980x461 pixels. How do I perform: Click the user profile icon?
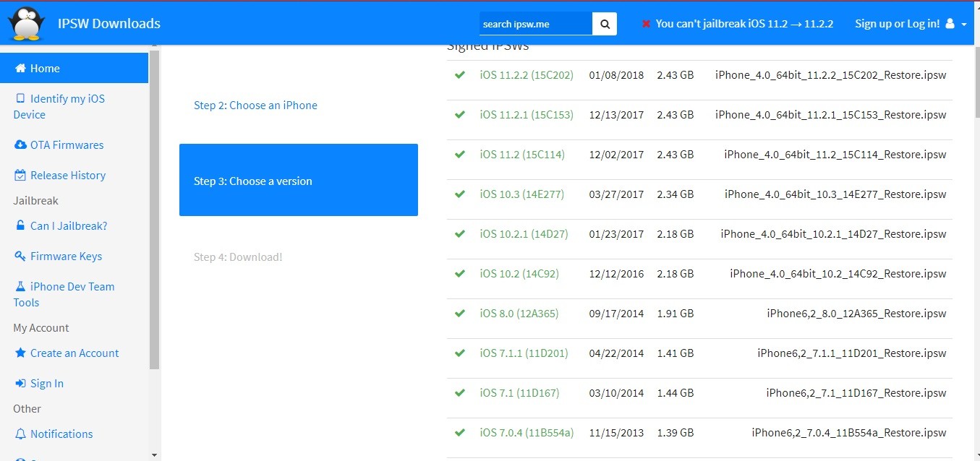(950, 24)
